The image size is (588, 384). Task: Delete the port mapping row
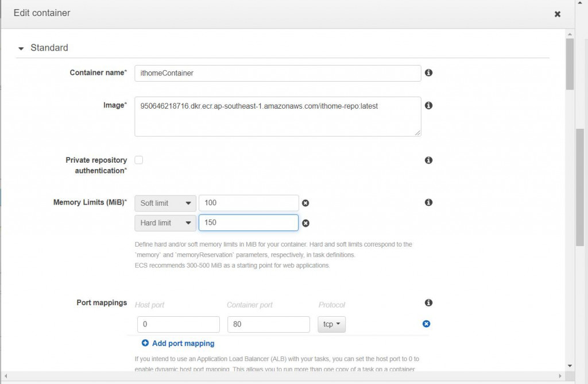tap(426, 324)
